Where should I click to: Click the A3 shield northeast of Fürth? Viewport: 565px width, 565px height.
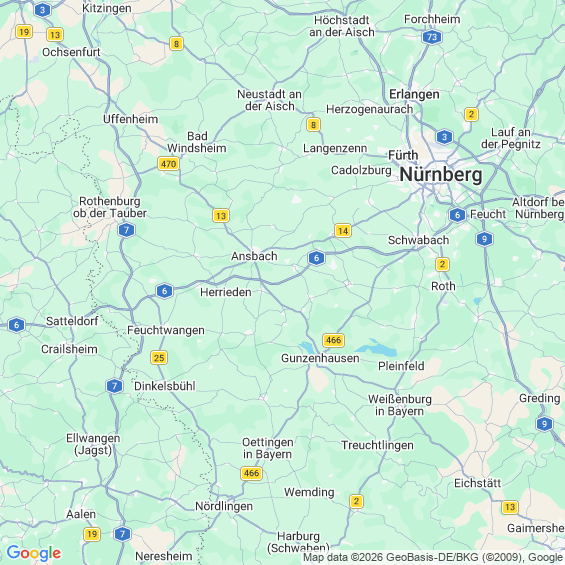pos(444,137)
